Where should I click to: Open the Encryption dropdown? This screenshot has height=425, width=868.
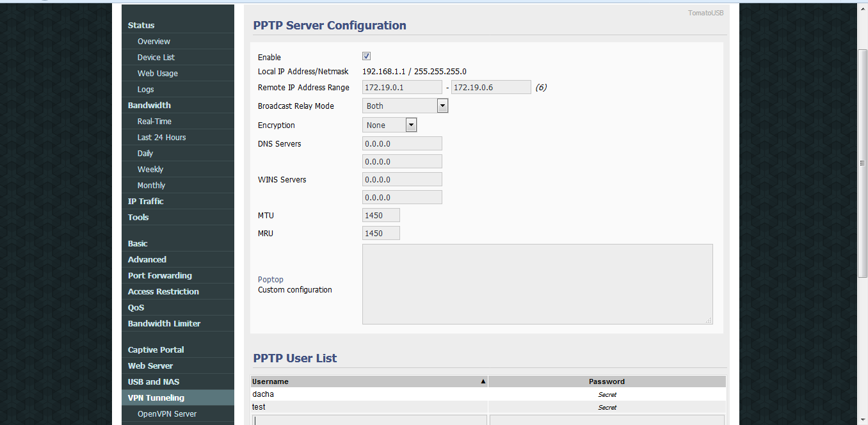[389, 125]
